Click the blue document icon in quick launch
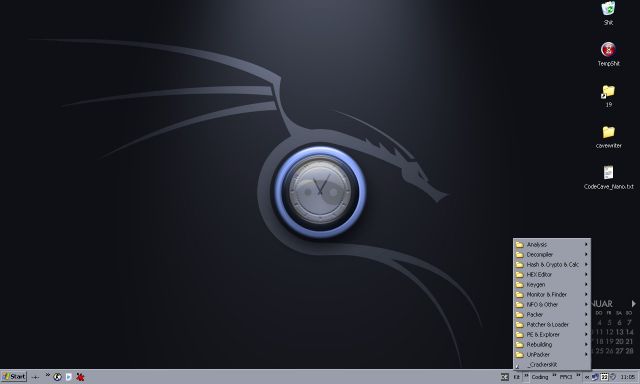This screenshot has height=384, width=640. pos(69,377)
